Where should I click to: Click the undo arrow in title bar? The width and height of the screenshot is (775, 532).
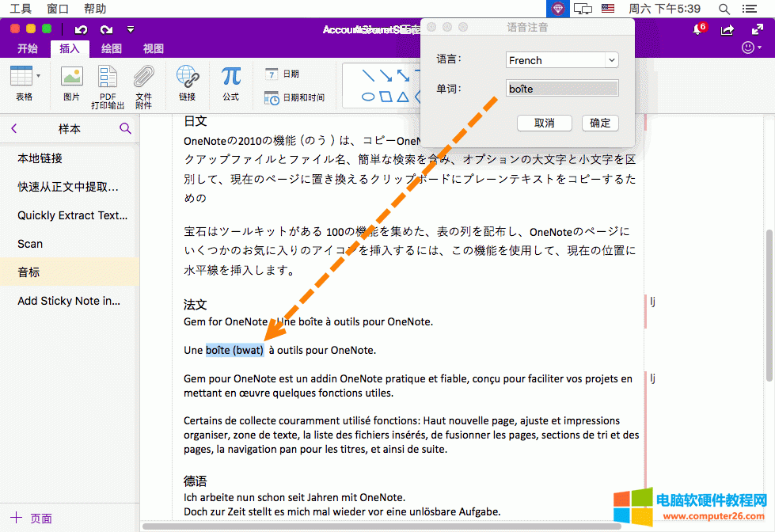[x=80, y=29]
